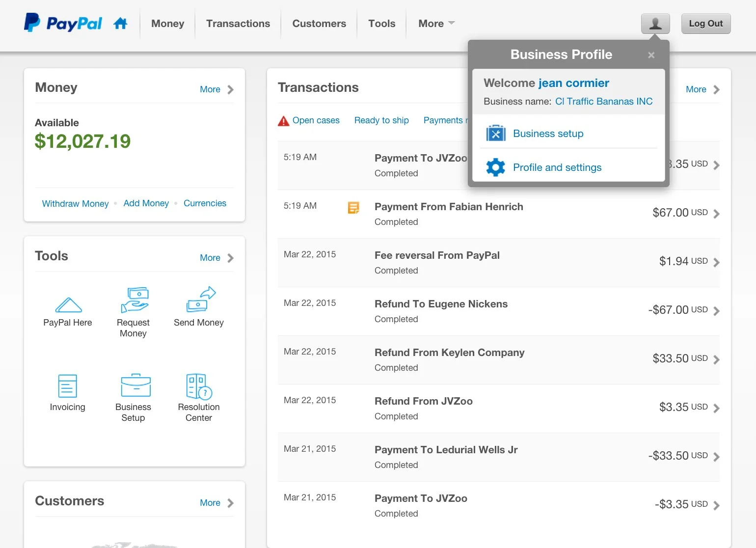Click the Open cases warning triangle icon
756x548 pixels.
click(x=284, y=121)
